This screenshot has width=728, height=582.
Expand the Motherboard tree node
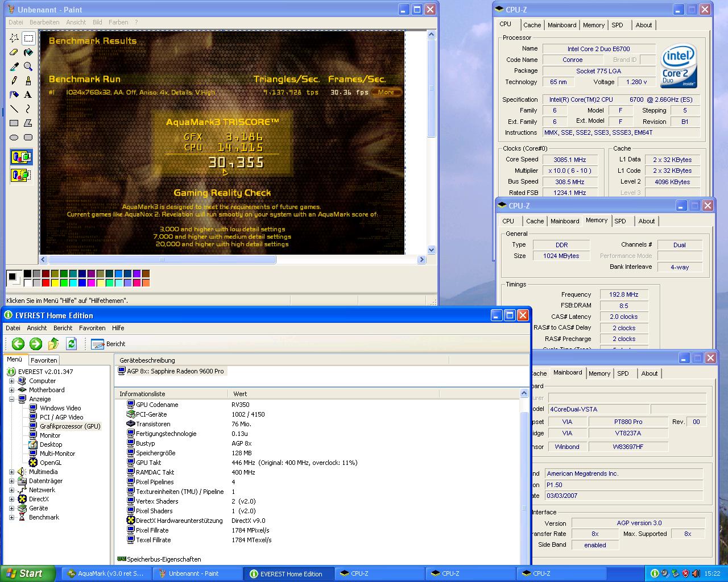click(x=11, y=390)
